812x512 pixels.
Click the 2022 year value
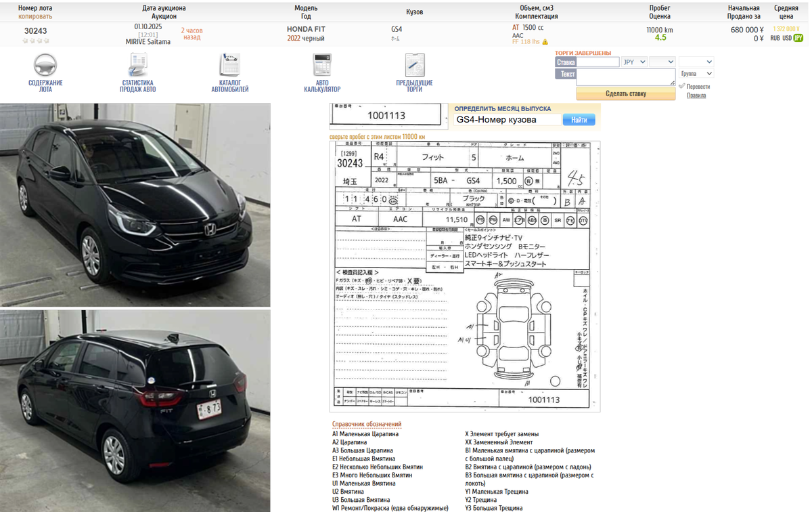click(294, 39)
